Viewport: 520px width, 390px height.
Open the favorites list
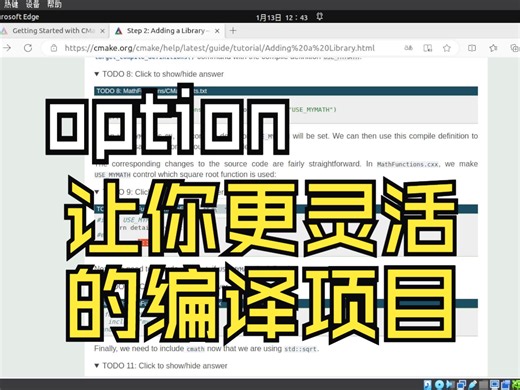tap(494, 48)
